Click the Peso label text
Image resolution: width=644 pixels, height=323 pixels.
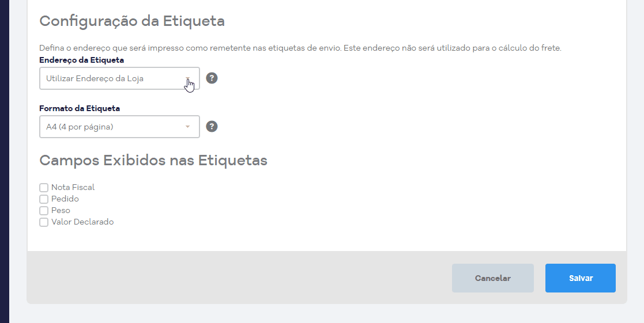(x=61, y=210)
